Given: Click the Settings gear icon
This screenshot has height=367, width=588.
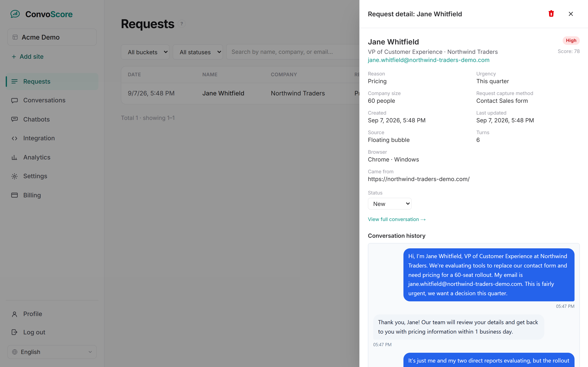Looking at the screenshot, I should [x=14, y=176].
